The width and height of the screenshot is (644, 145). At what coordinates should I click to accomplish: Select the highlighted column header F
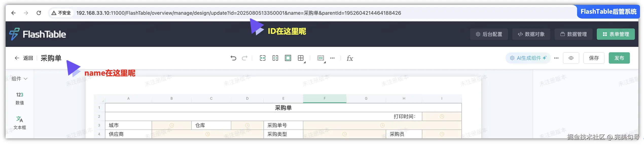325,98
